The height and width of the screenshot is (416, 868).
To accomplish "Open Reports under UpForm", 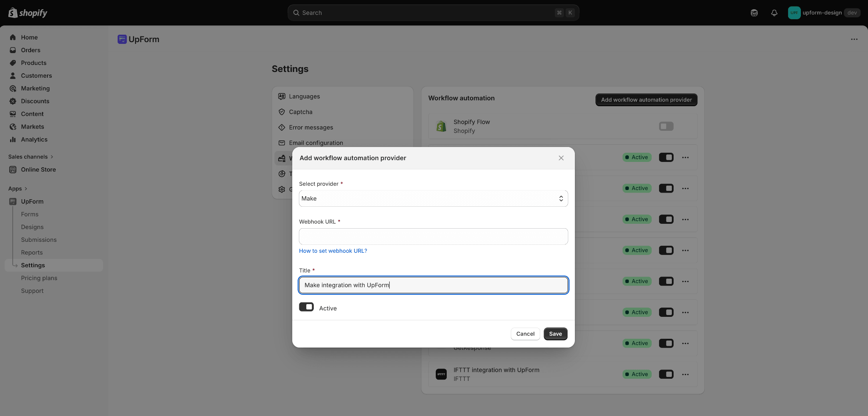I will tap(32, 252).
